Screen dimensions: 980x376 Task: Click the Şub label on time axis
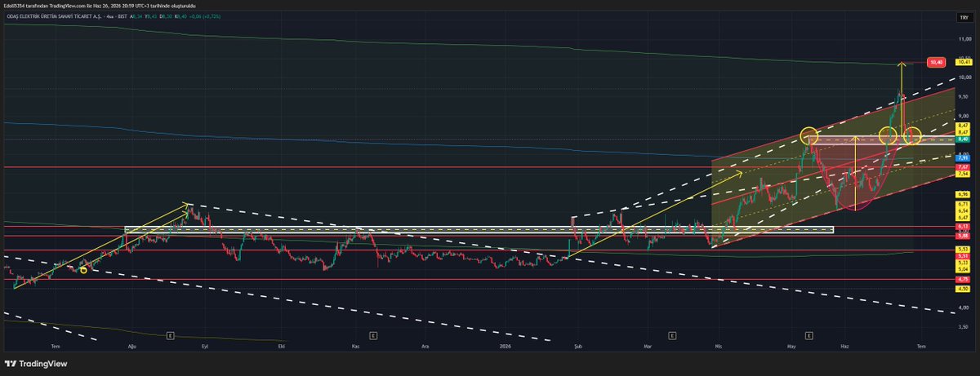(578, 346)
